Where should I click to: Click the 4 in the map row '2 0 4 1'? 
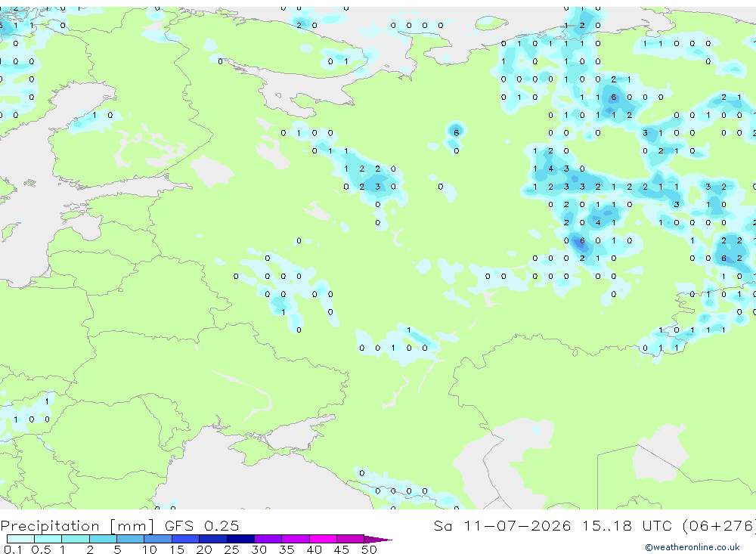tap(598, 223)
